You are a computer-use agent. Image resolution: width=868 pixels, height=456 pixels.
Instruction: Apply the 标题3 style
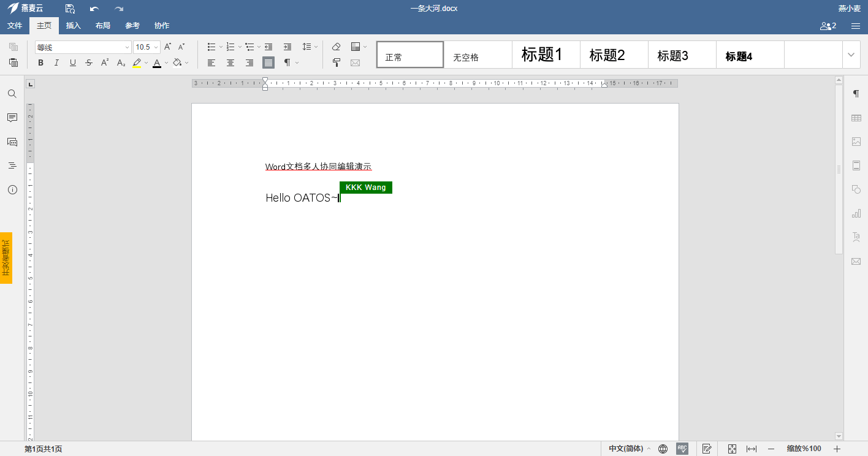(682, 55)
